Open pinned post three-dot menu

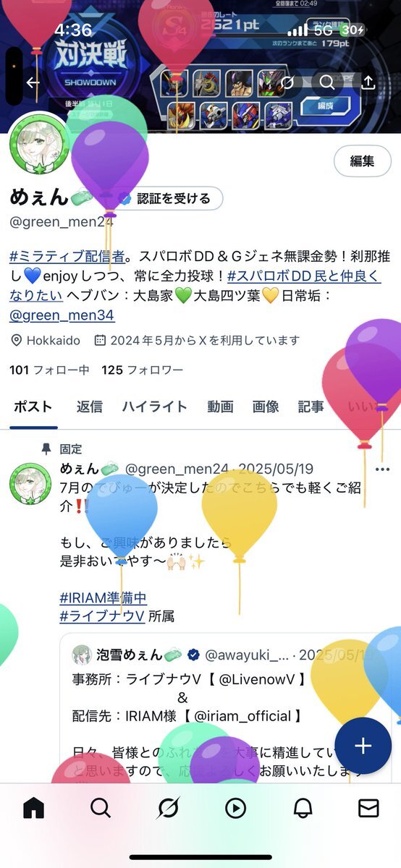(x=382, y=469)
